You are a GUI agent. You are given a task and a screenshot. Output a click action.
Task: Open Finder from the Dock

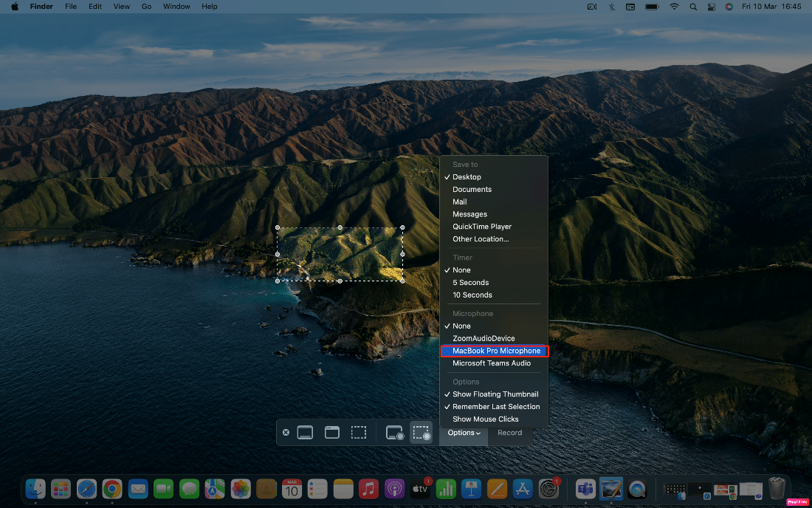[35, 488]
